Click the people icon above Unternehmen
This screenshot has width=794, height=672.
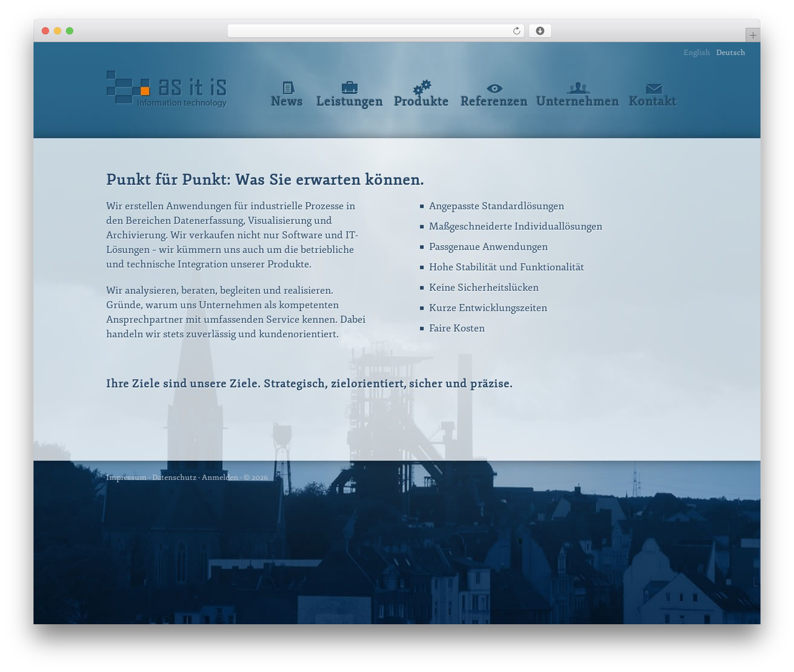[x=578, y=88]
